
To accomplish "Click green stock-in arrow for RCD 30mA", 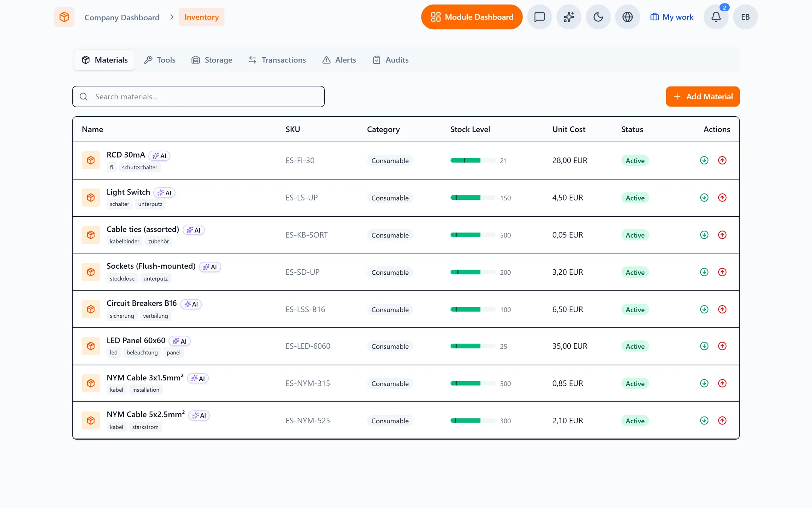I will pyautogui.click(x=704, y=160).
